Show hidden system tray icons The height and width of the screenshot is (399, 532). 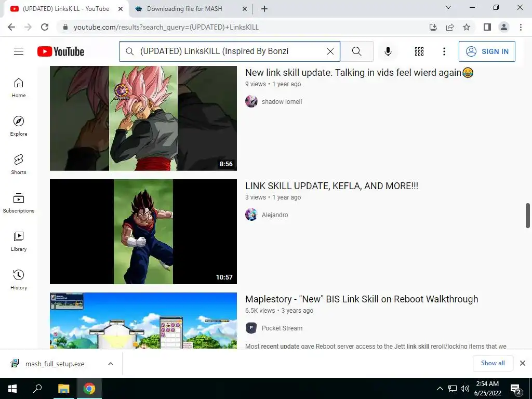pyautogui.click(x=440, y=389)
